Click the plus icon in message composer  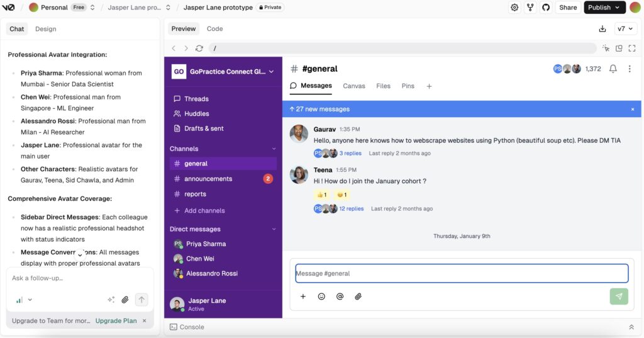(303, 296)
